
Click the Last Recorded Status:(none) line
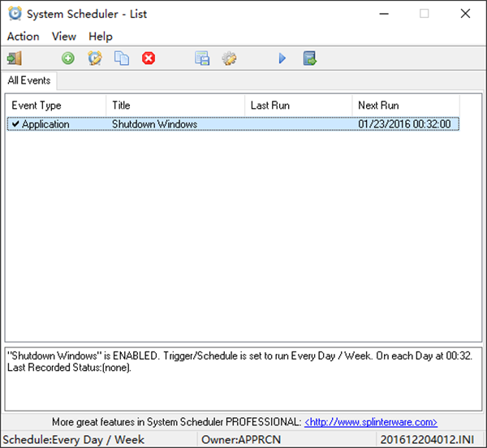pos(69,368)
